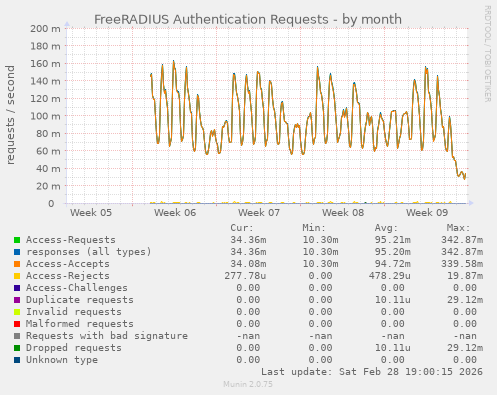Viewport: 497px width, 395px height.
Task: Click the 'Dropped requests' legend label
Action: coord(74,348)
